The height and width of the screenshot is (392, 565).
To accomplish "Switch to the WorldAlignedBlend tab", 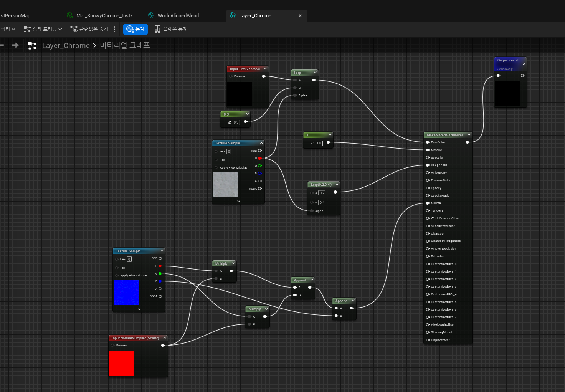I will pyautogui.click(x=178, y=16).
